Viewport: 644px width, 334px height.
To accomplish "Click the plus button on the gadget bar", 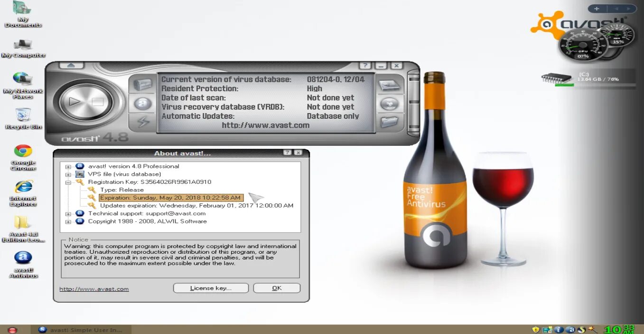I will pyautogui.click(x=597, y=9).
